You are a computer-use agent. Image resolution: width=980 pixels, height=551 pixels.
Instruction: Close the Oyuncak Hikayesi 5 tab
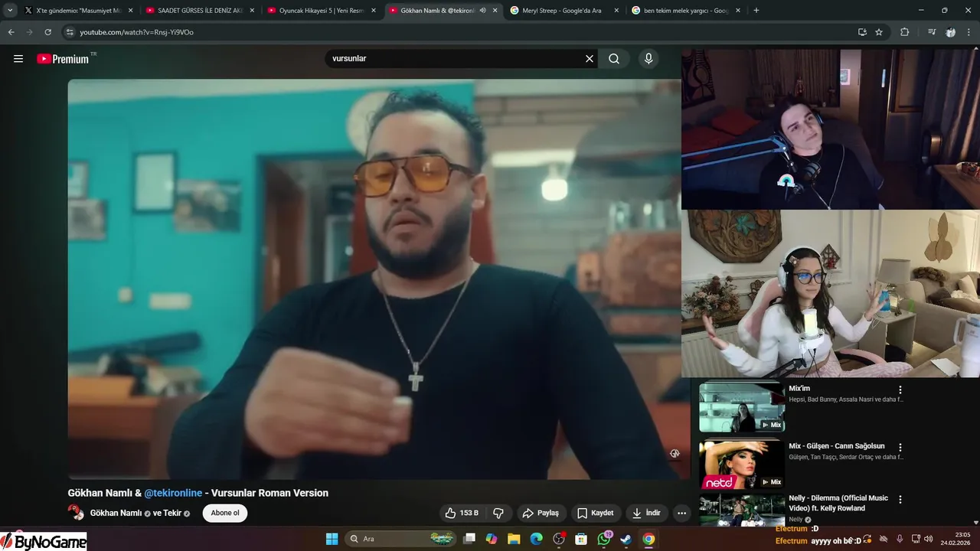tap(373, 11)
